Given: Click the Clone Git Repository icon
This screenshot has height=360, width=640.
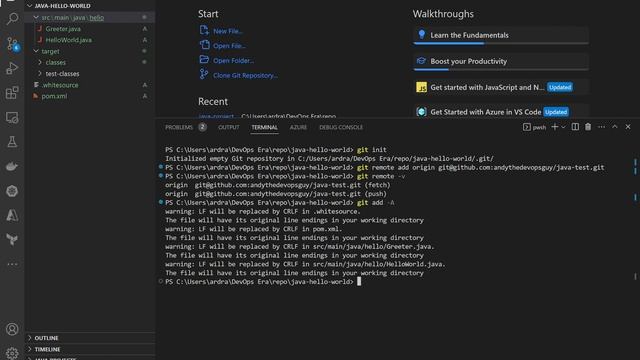Looking at the screenshot, I should tap(204, 74).
